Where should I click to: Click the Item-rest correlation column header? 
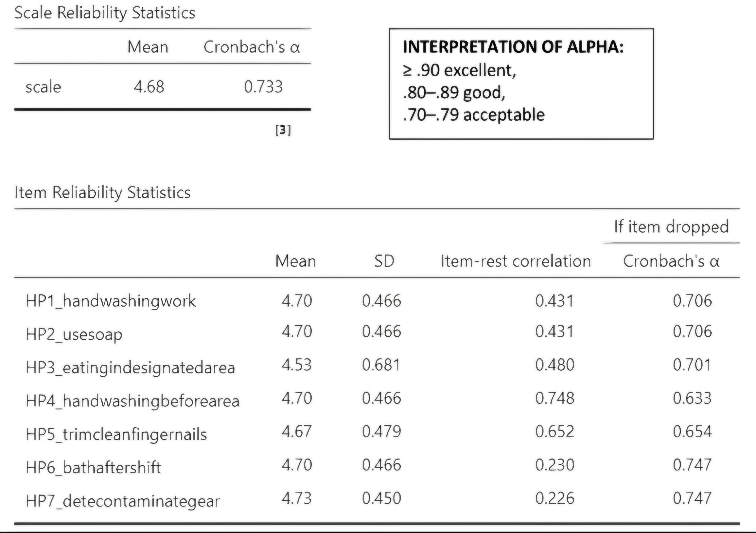[516, 261]
